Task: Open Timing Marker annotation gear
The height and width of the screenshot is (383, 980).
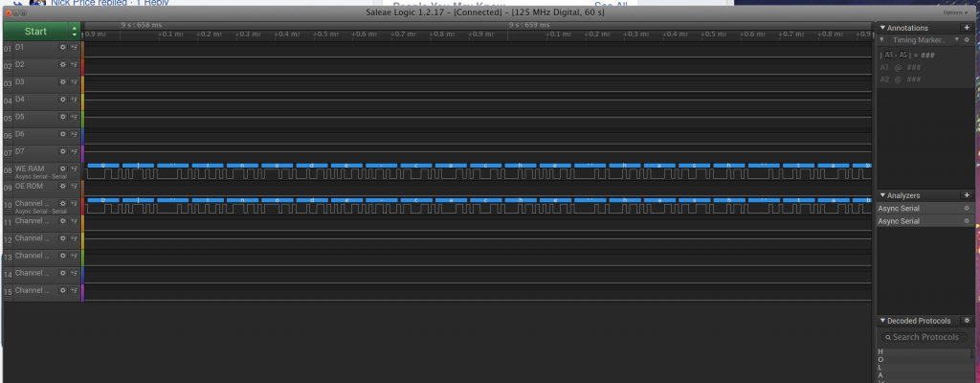Action: coord(967,40)
